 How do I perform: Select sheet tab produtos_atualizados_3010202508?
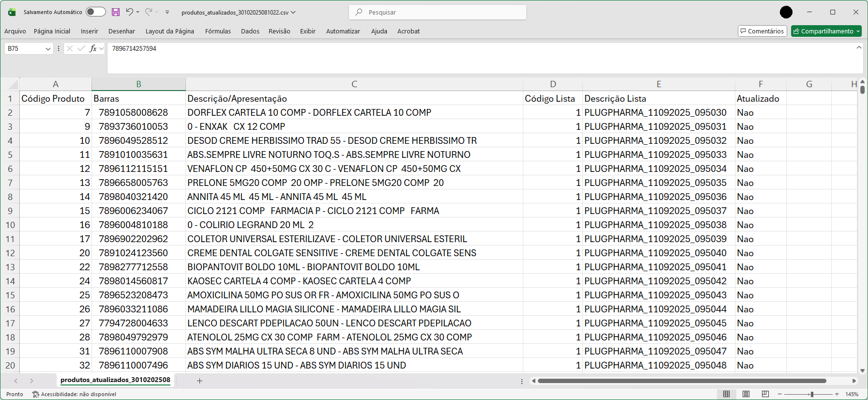[115, 380]
